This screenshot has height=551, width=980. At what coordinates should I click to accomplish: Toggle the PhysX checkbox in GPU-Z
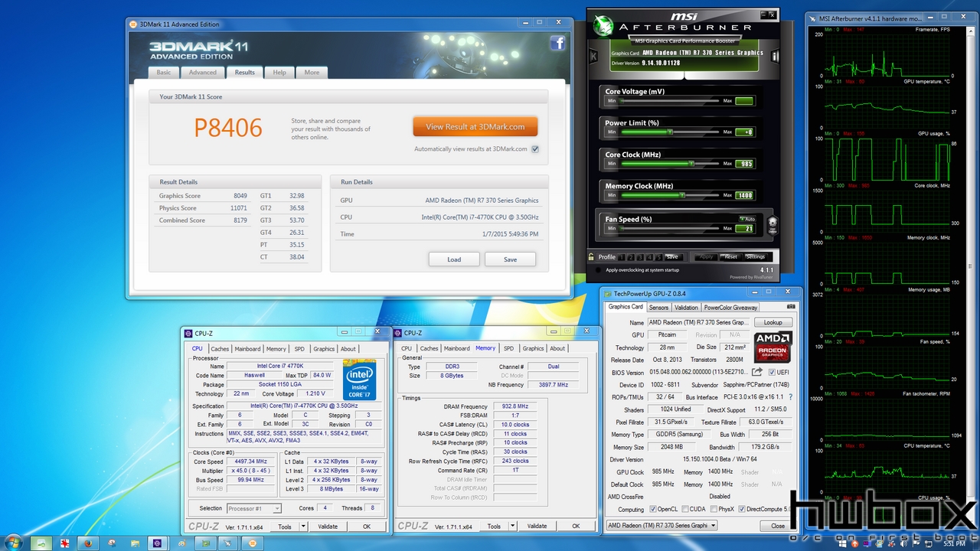(714, 509)
